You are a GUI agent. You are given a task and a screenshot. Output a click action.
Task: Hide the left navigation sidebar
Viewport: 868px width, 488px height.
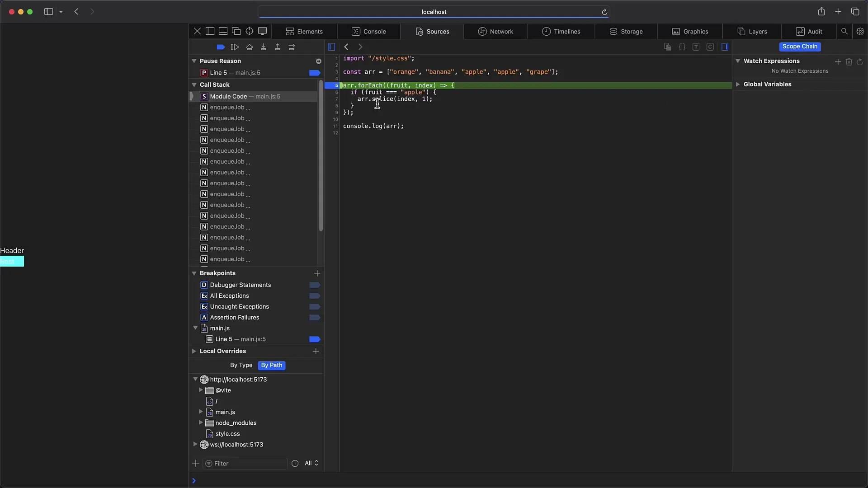[331, 47]
